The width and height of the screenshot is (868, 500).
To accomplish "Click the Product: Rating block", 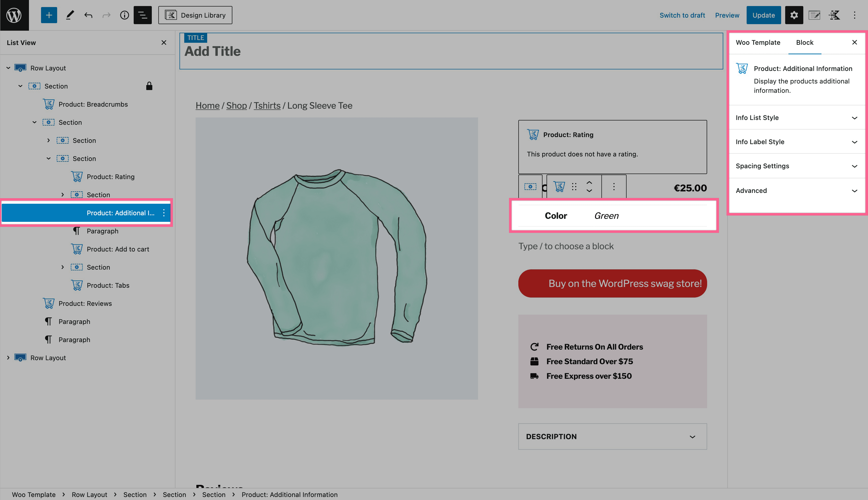I will coord(613,147).
